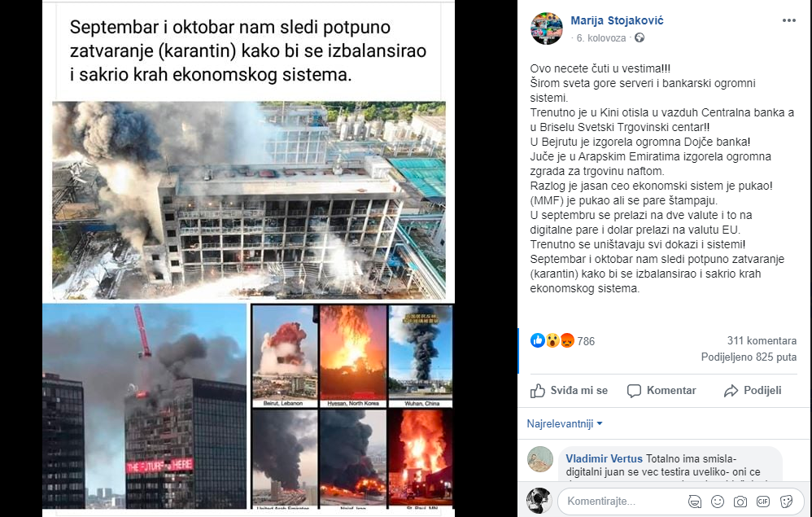Open Marija Stojaković's profile link
The image size is (812, 517).
(x=617, y=20)
